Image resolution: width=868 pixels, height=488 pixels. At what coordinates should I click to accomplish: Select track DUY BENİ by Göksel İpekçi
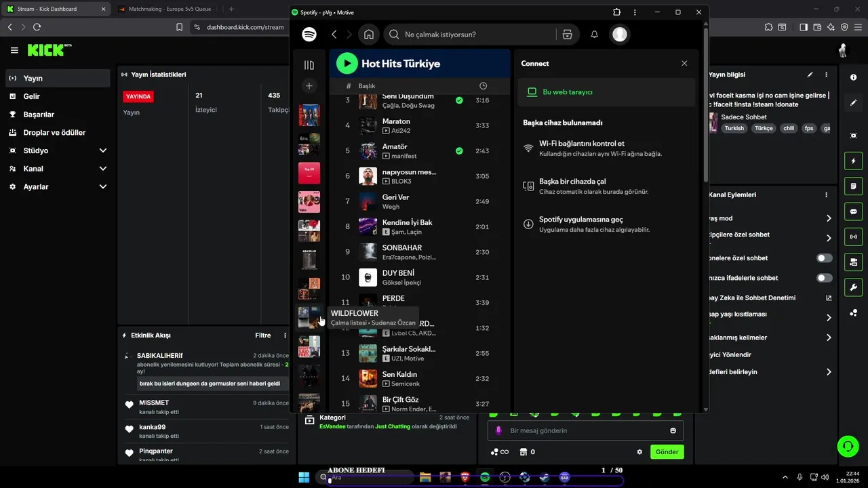coord(419,277)
